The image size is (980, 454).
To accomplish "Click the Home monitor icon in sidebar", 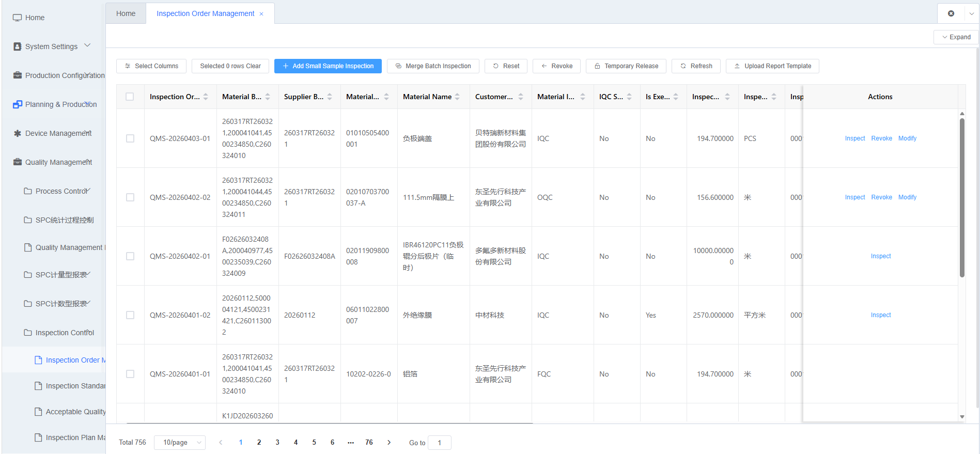I will pyautogui.click(x=17, y=18).
